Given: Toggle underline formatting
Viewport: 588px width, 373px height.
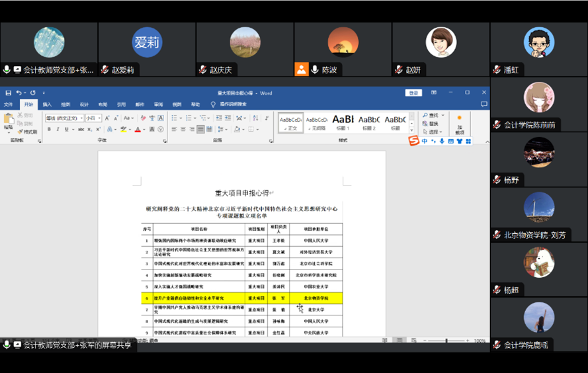Looking at the screenshot, I should coord(66,130).
